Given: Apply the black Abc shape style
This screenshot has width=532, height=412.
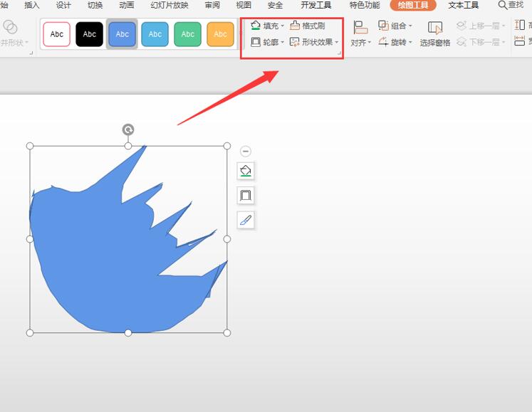Looking at the screenshot, I should coord(89,34).
